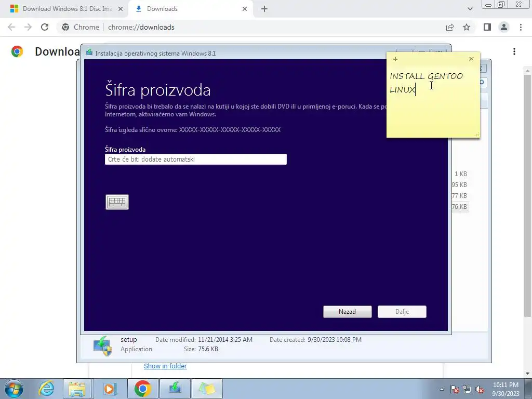Click the Nazad button
The width and height of the screenshot is (532, 399).
348,312
